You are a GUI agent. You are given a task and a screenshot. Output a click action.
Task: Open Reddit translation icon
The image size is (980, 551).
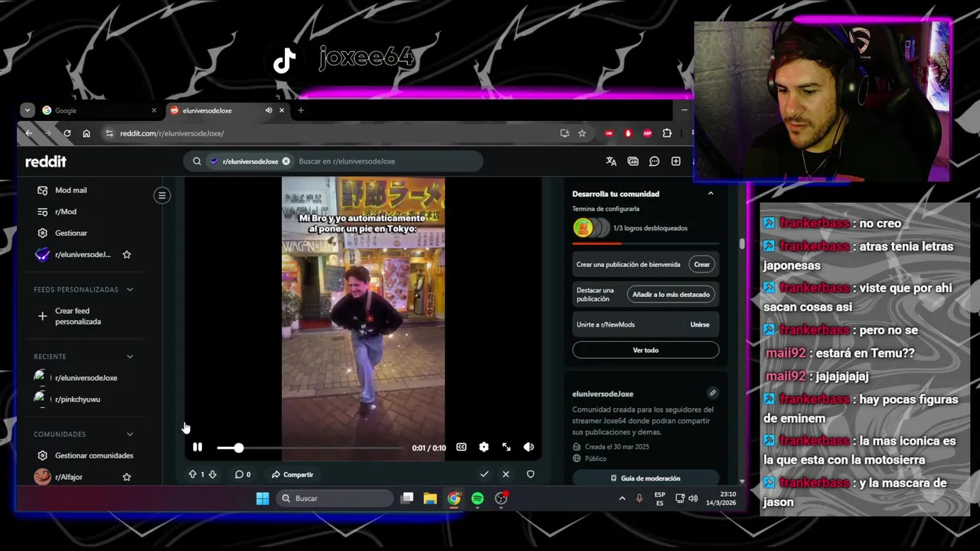(x=611, y=161)
